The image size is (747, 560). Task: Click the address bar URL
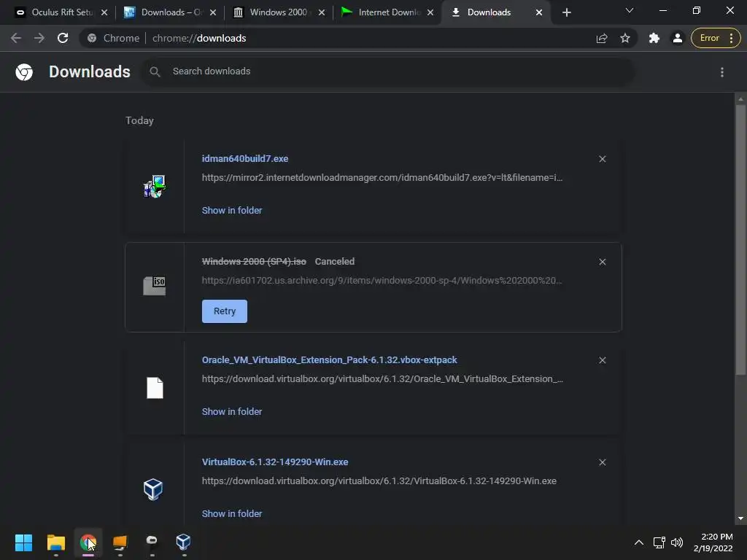(199, 38)
